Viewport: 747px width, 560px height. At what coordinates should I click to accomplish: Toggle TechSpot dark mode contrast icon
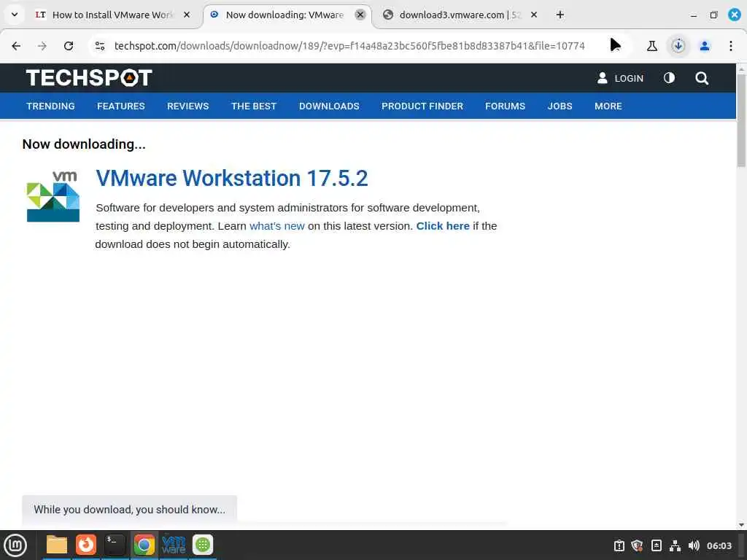click(x=669, y=77)
